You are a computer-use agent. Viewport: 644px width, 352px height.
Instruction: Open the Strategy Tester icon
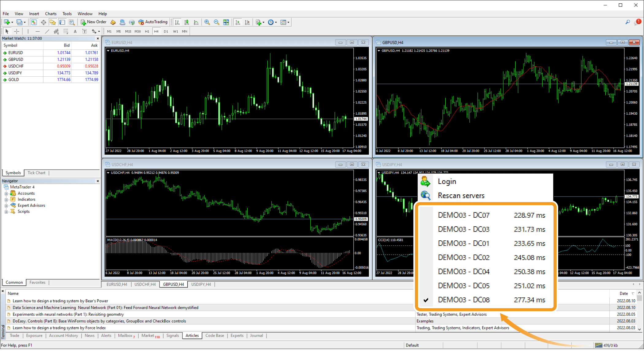coord(72,22)
